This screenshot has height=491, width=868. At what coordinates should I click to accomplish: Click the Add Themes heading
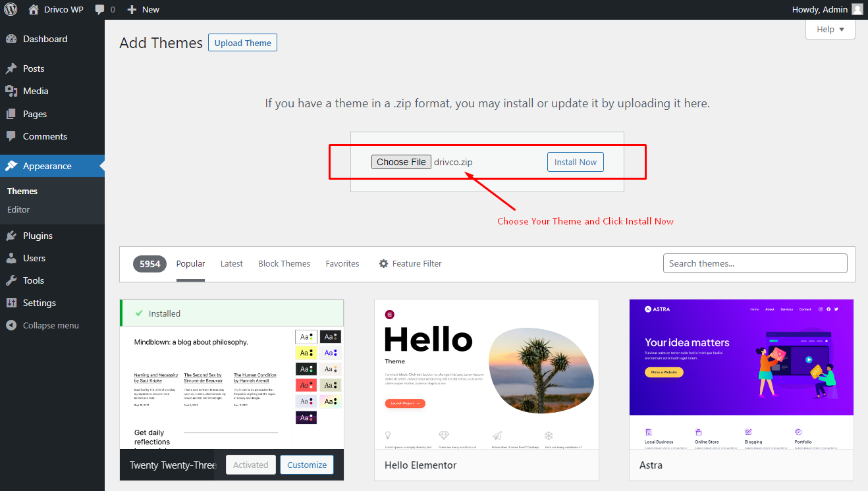[161, 43]
